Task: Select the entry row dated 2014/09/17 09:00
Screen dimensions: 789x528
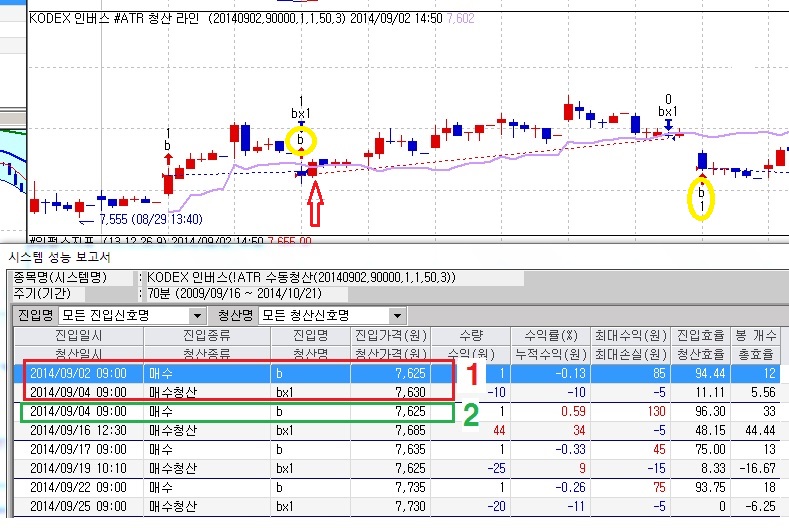Action: (397, 449)
